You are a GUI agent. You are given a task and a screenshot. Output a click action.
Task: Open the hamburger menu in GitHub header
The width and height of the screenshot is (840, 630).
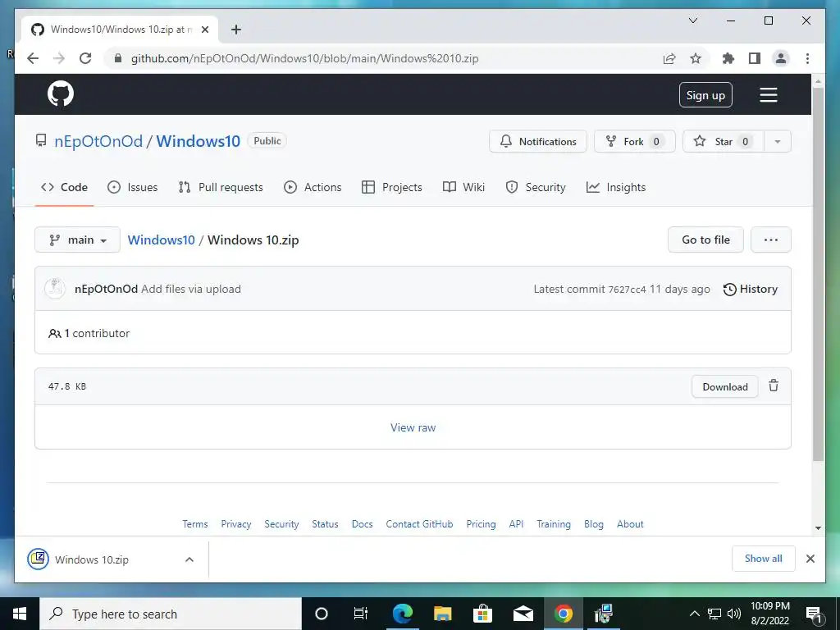tap(768, 95)
